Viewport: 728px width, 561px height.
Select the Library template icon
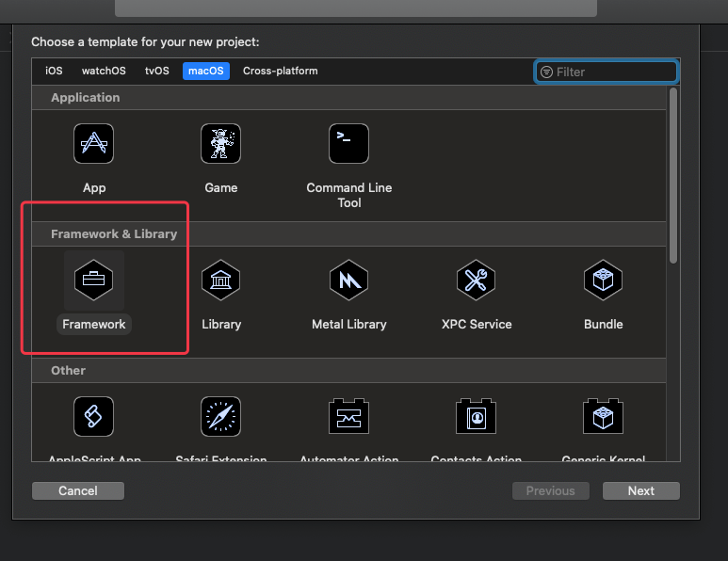(x=221, y=280)
